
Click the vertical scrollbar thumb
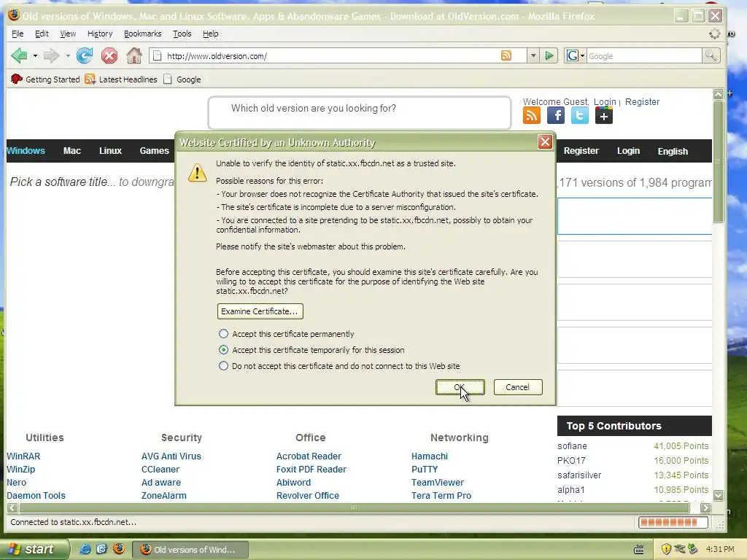[x=718, y=161]
